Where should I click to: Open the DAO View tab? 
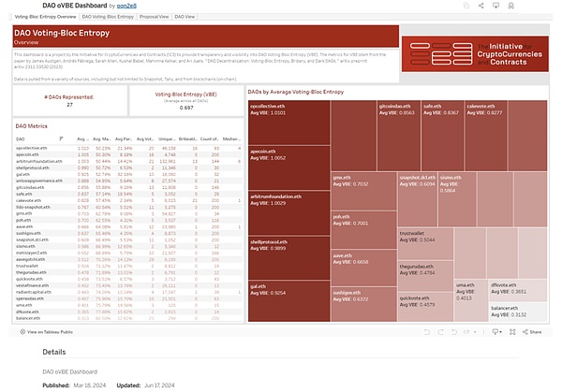(x=185, y=17)
